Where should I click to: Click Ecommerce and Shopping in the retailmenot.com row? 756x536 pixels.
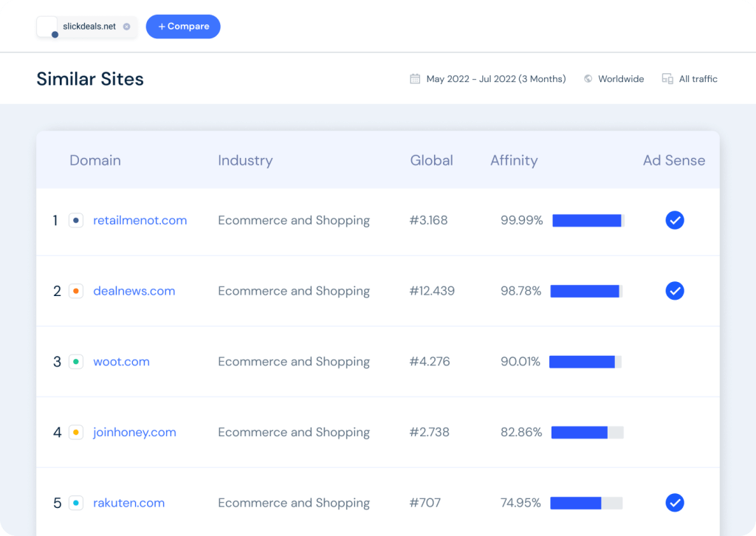(x=294, y=220)
